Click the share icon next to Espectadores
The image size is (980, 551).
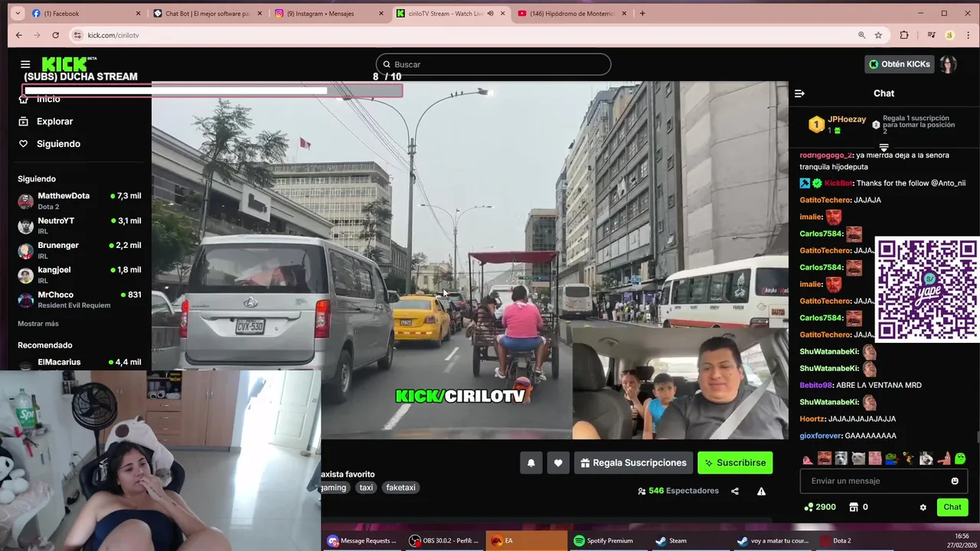735,491
